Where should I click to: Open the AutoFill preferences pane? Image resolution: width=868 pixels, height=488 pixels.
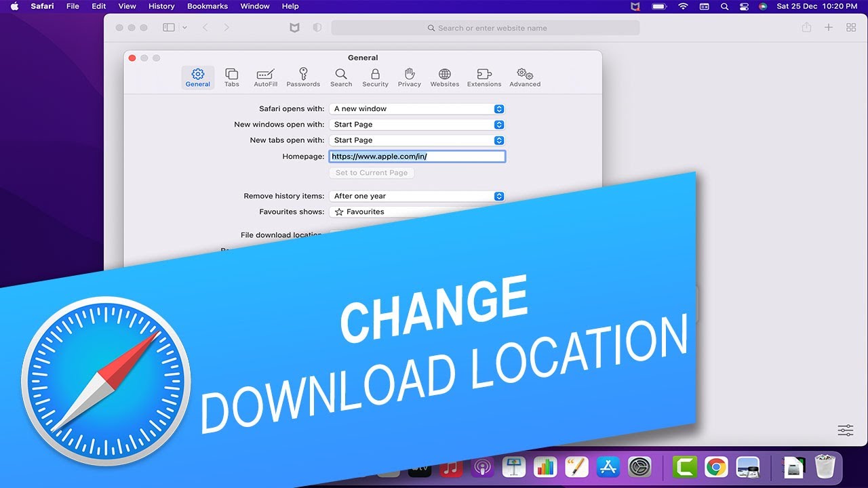[x=265, y=77]
